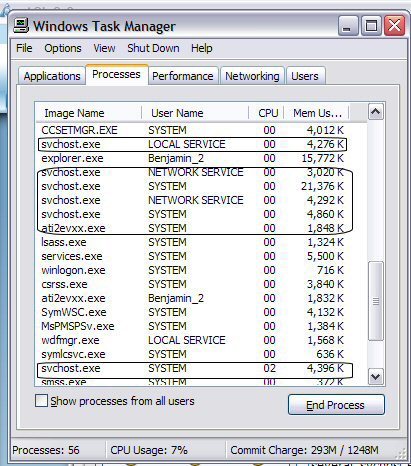Screen dimensions: 411x466
Task: Sort by Image Name column header
Action: point(89,113)
